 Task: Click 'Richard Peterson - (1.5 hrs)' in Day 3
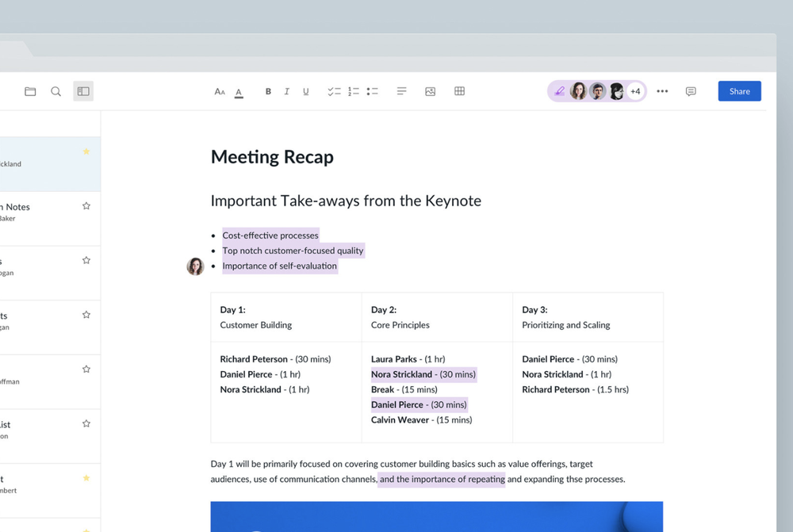pos(575,389)
